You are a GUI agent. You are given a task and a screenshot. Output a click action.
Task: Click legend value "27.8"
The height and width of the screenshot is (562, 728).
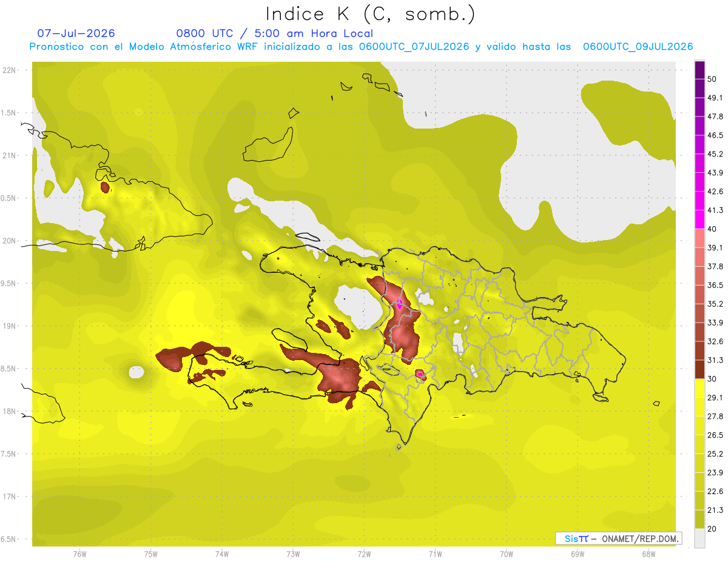(x=715, y=416)
